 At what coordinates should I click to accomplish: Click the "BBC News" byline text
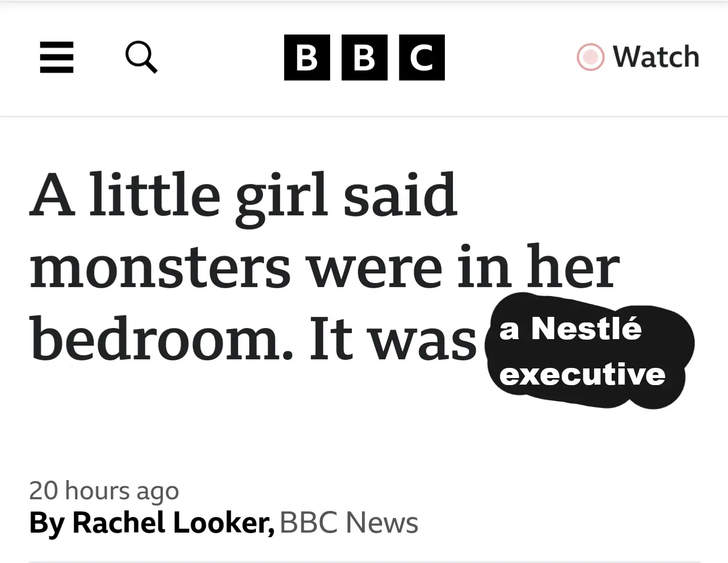[x=349, y=523]
